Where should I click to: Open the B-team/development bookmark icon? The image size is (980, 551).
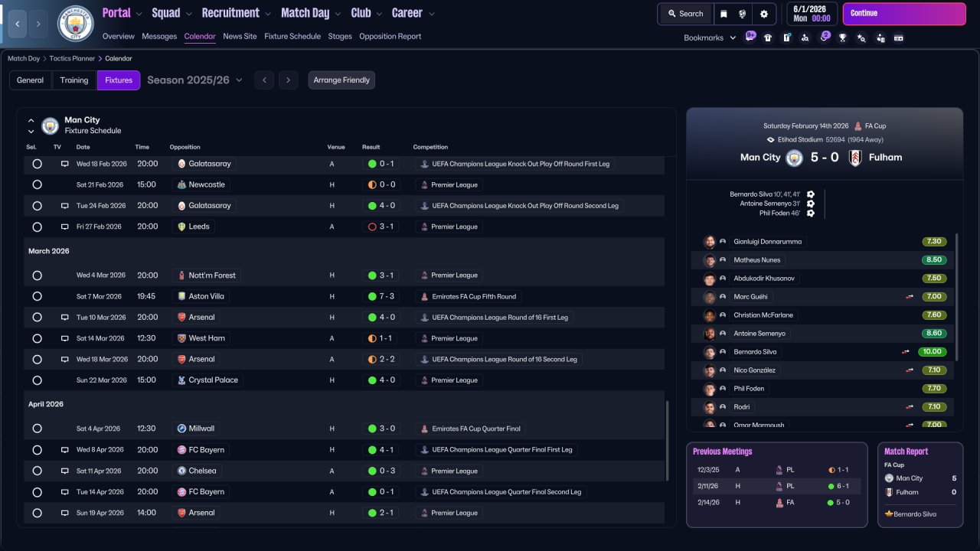coord(880,37)
